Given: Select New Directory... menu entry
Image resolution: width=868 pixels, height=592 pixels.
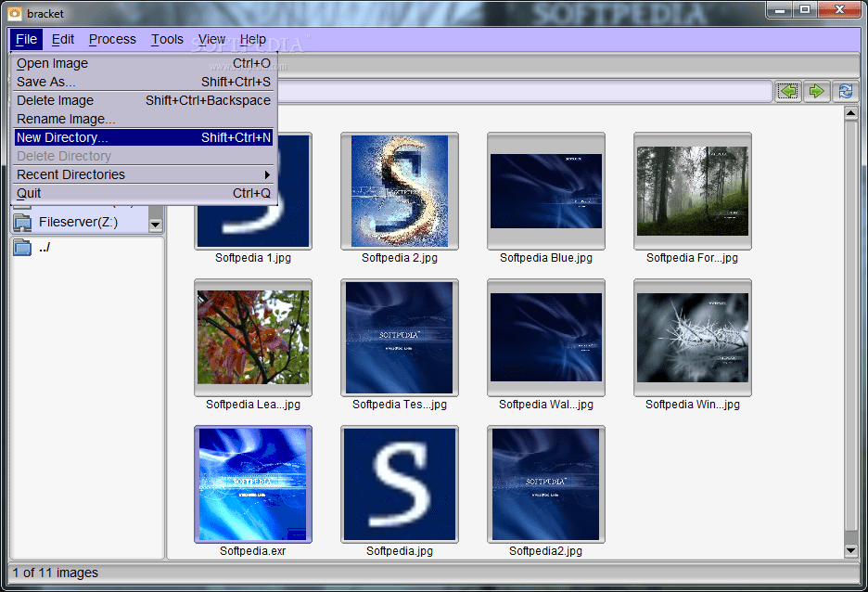Looking at the screenshot, I should (144, 137).
